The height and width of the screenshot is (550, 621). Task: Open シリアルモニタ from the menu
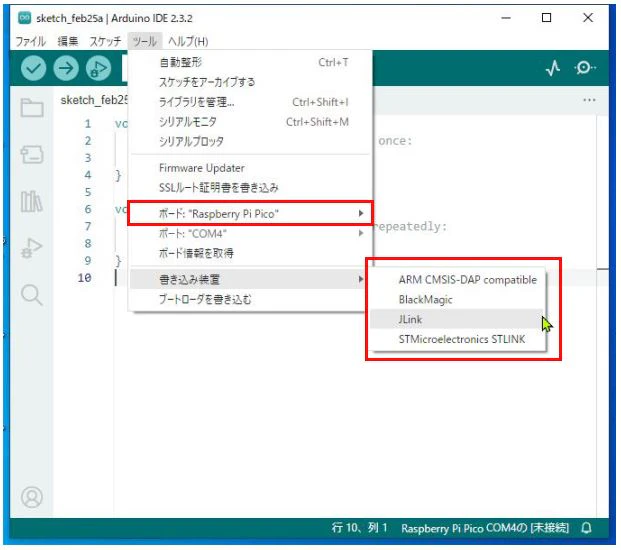pos(251,122)
